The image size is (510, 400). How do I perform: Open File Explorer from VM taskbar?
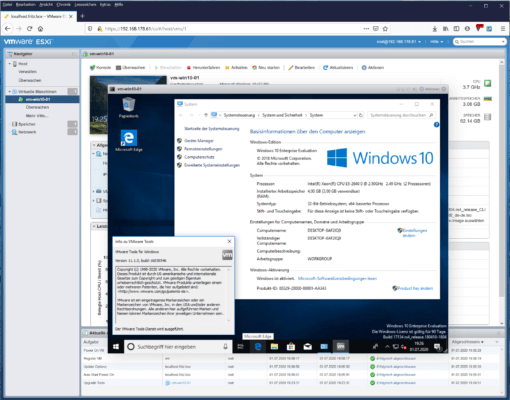[x=274, y=347]
